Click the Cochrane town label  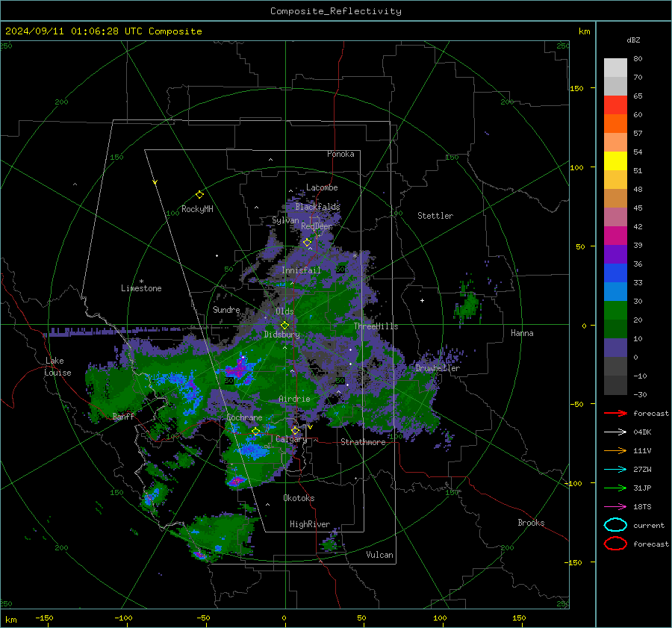click(x=244, y=417)
